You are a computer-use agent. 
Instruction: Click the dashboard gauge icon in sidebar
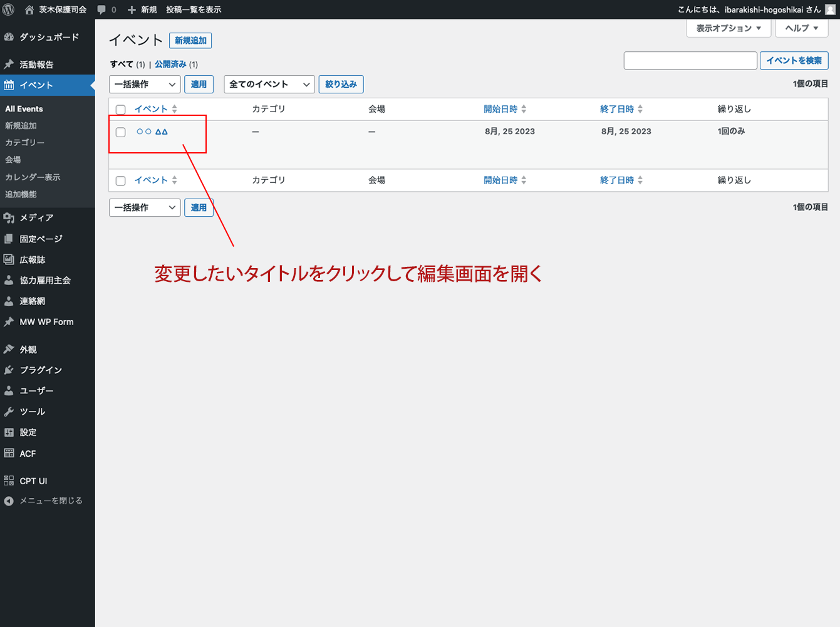point(9,37)
